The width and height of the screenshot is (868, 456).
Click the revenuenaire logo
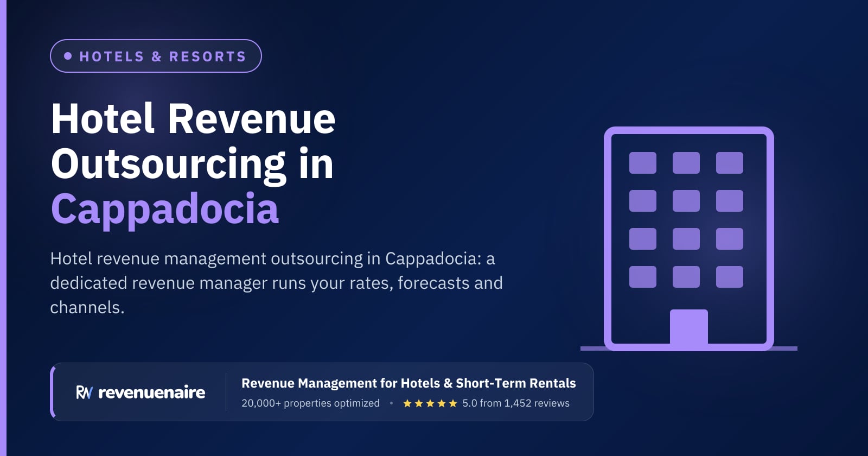point(141,392)
